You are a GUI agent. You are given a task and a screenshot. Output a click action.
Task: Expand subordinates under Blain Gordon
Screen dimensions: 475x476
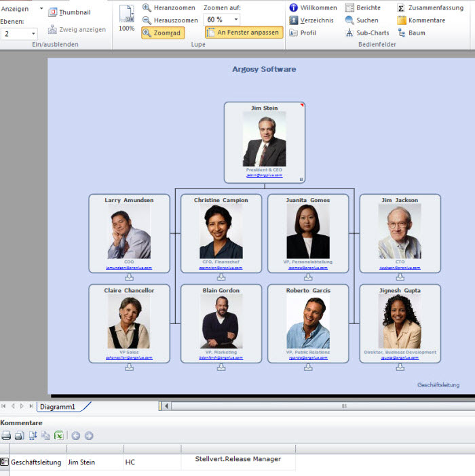point(221,368)
